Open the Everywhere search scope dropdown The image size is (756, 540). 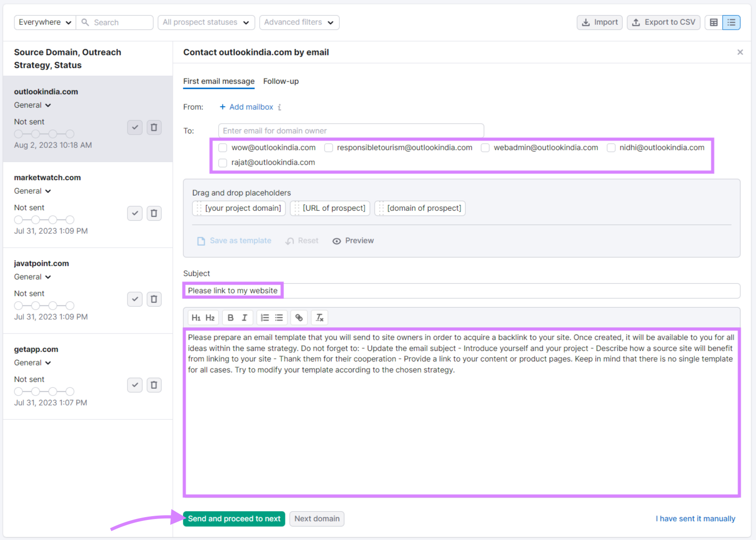tap(45, 22)
